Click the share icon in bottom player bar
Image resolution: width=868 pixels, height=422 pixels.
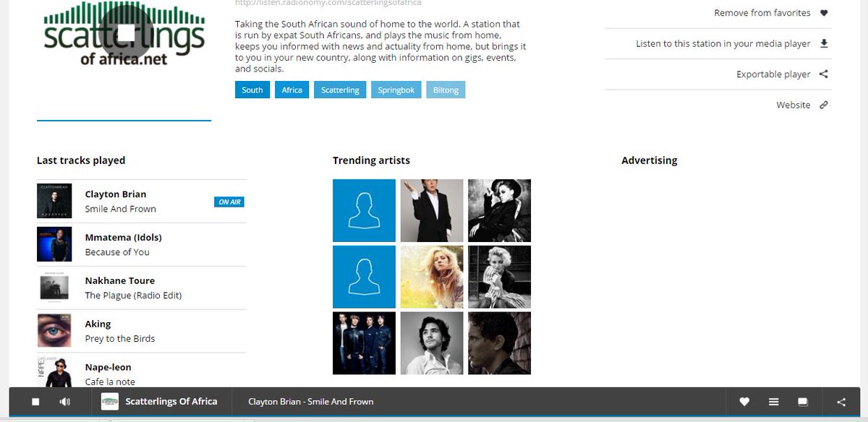841,402
